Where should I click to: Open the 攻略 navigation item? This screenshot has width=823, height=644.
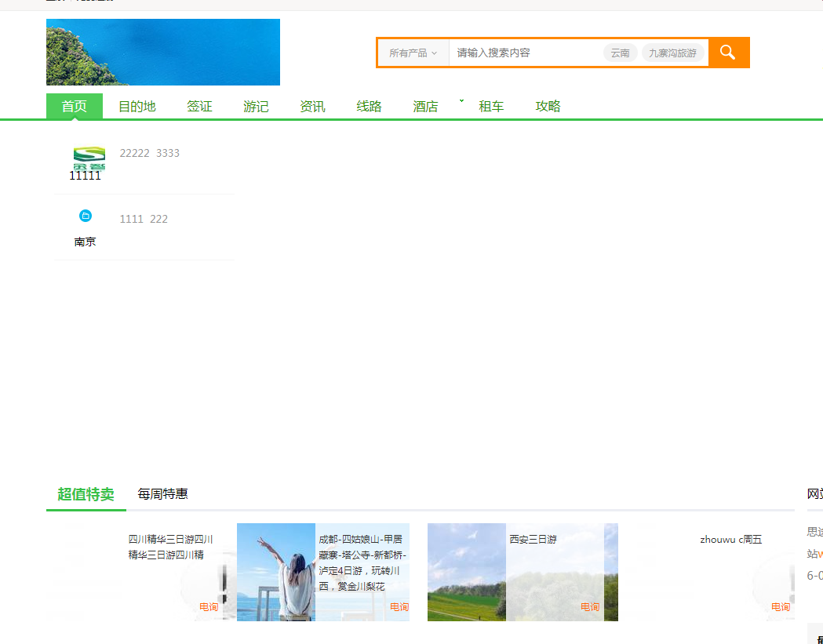pos(548,107)
